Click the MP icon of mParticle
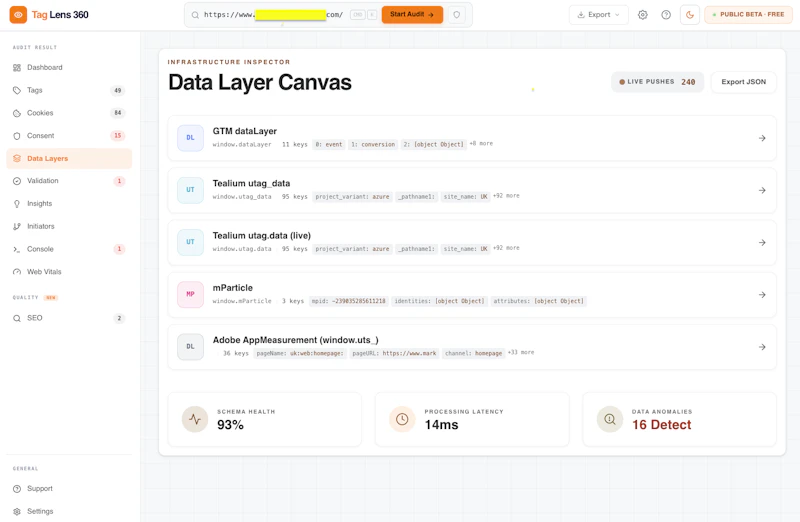Viewport: 800px width, 522px height. pos(190,294)
